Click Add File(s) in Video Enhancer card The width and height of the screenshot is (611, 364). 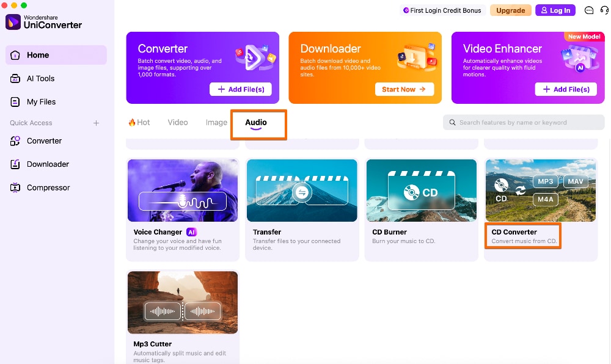tap(566, 89)
